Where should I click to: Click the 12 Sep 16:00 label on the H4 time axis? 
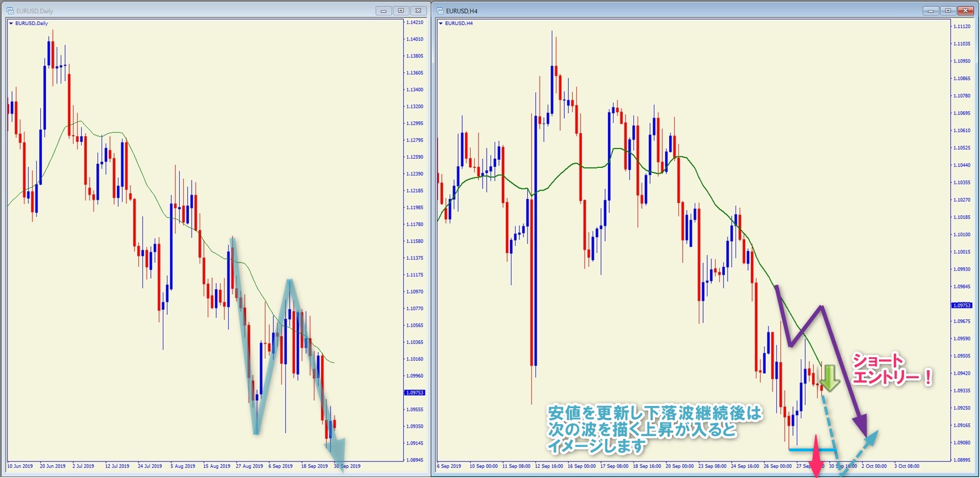(549, 466)
